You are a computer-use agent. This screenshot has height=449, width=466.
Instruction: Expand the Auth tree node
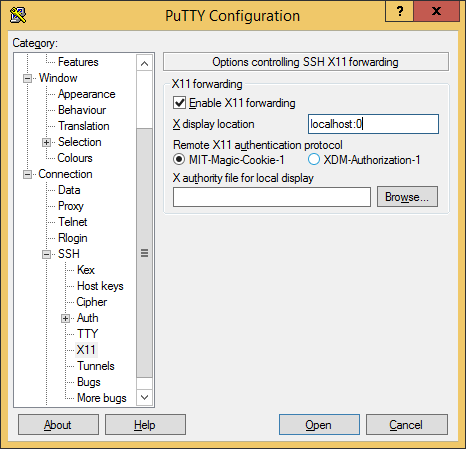tap(65, 318)
